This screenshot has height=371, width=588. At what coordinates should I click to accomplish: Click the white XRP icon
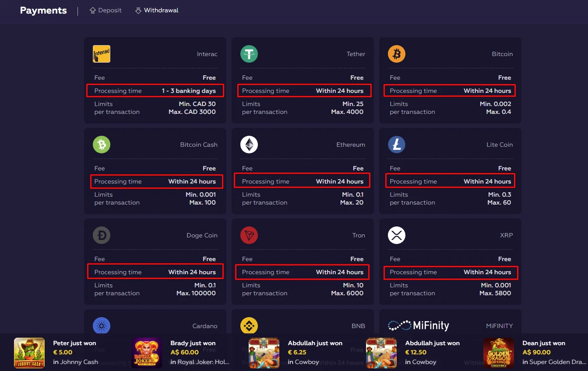[397, 235]
